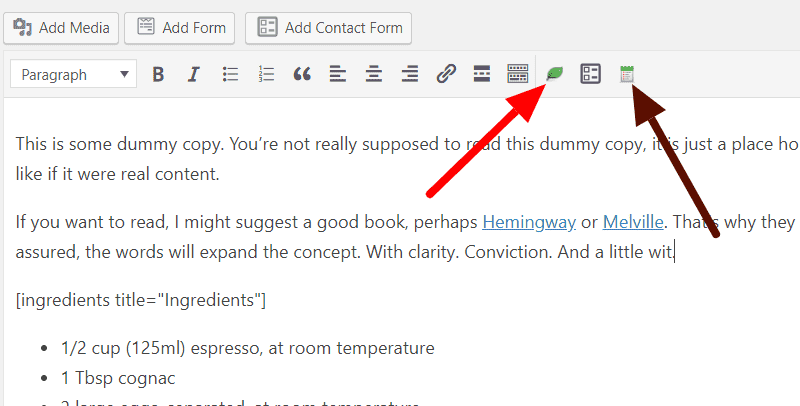This screenshot has width=800, height=406.
Task: Align text center
Action: pos(374,74)
